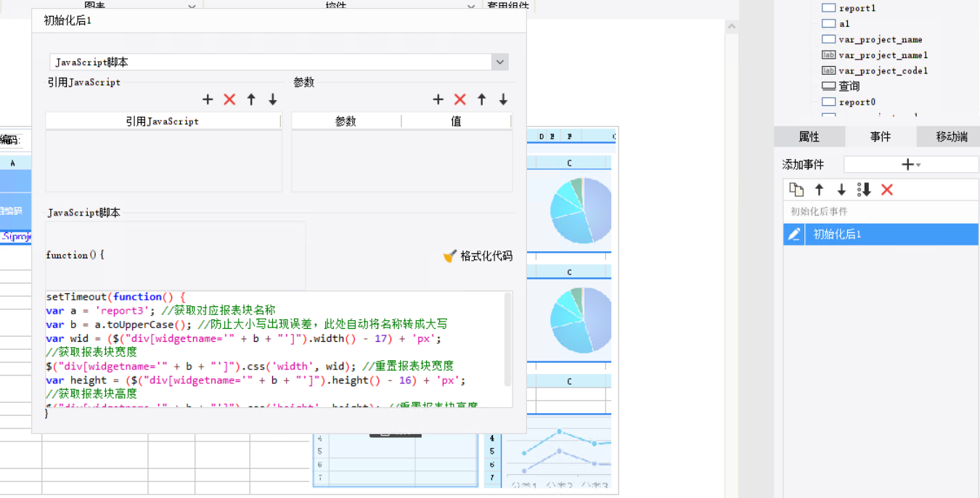This screenshot has height=498, width=980.
Task: Expand the 图表 dropdown arrow at the top
Action: pos(192,6)
